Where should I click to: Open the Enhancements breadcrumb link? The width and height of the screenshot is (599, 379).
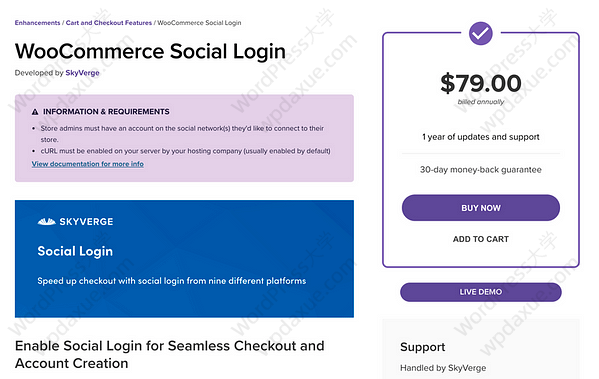point(37,23)
